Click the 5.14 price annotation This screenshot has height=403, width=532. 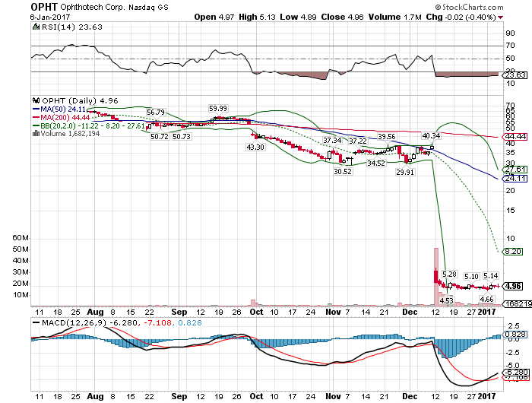[x=491, y=276]
